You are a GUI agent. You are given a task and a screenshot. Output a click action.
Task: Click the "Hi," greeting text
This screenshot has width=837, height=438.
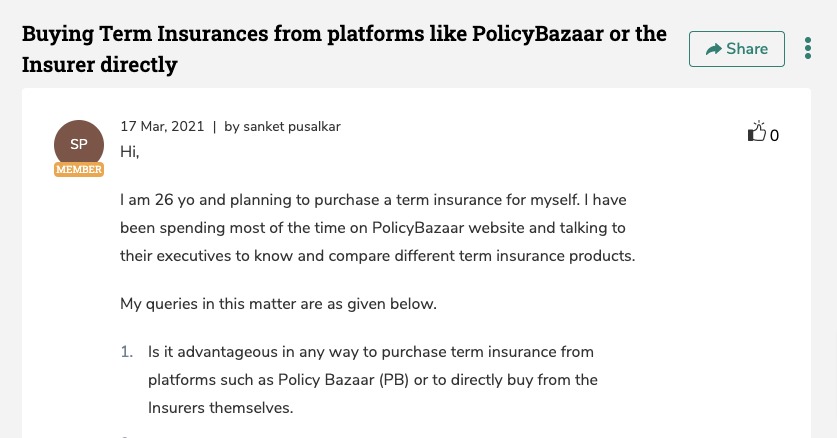tap(129, 151)
